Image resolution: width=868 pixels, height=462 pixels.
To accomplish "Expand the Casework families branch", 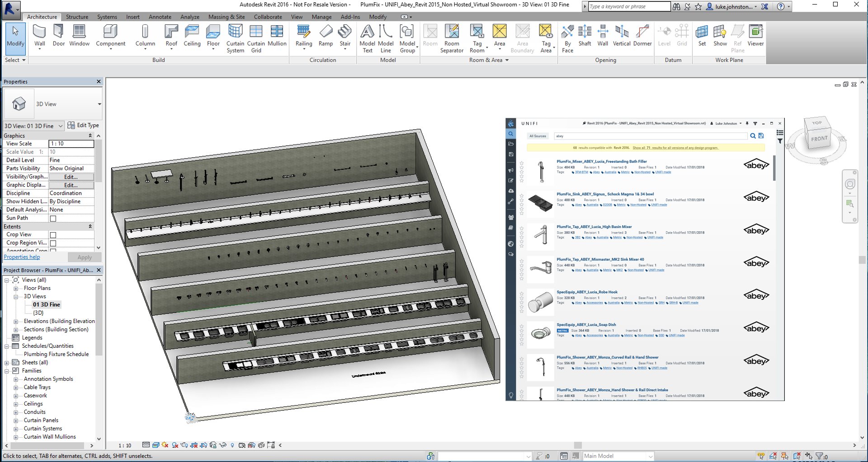I will tap(17, 395).
